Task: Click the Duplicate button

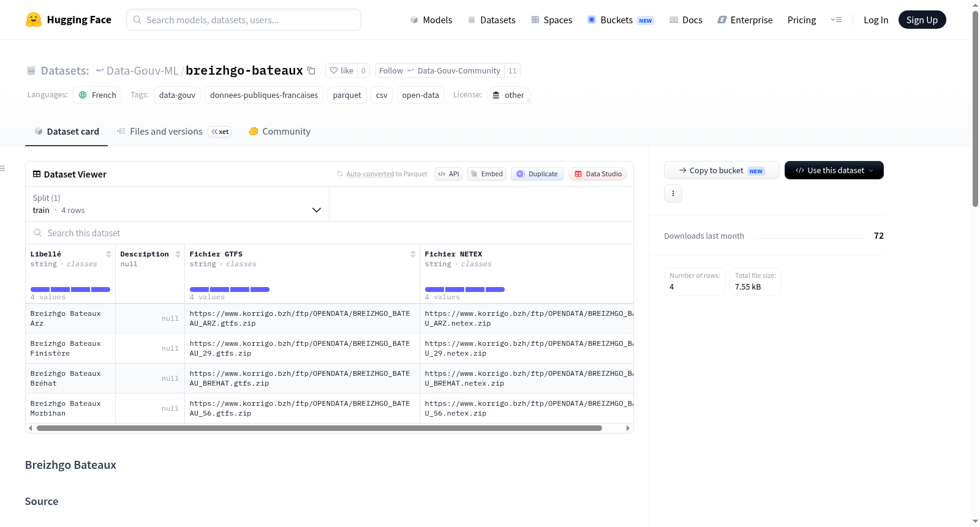Action: tap(537, 174)
